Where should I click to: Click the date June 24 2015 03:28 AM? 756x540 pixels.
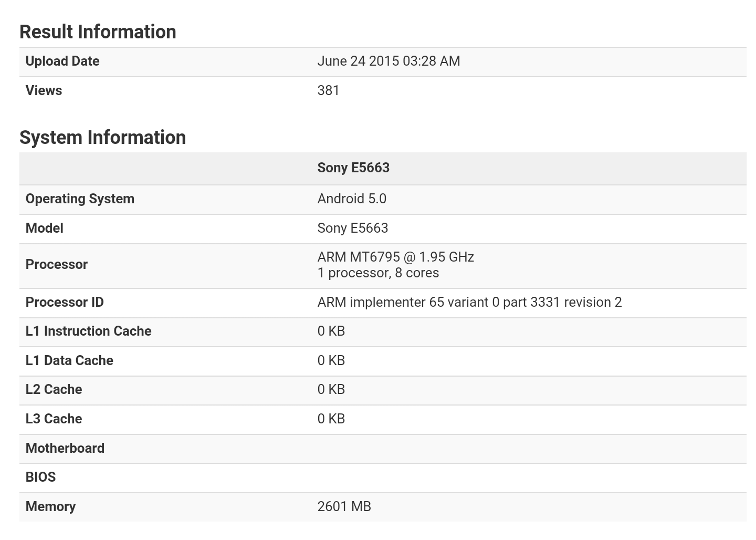coord(388,61)
